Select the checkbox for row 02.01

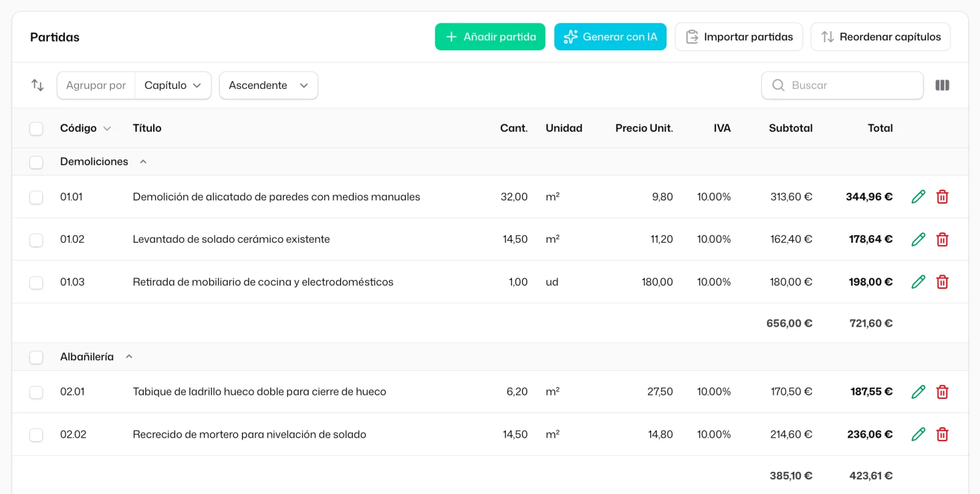click(x=36, y=392)
